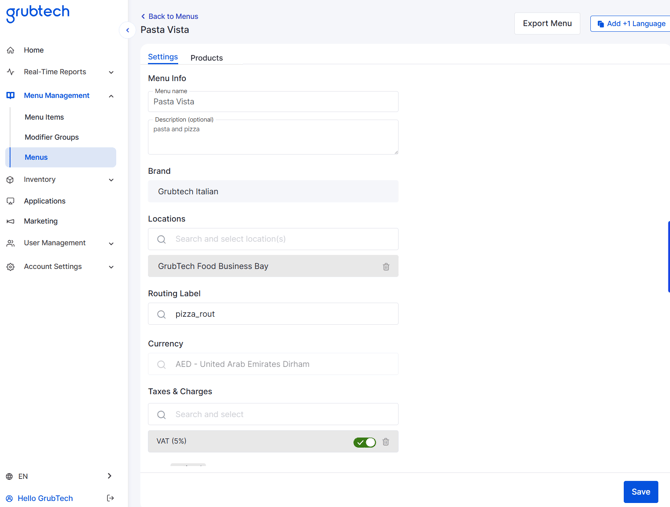Delete GrubTech Food Business Bay location
Image resolution: width=670 pixels, height=507 pixels.
point(386,267)
